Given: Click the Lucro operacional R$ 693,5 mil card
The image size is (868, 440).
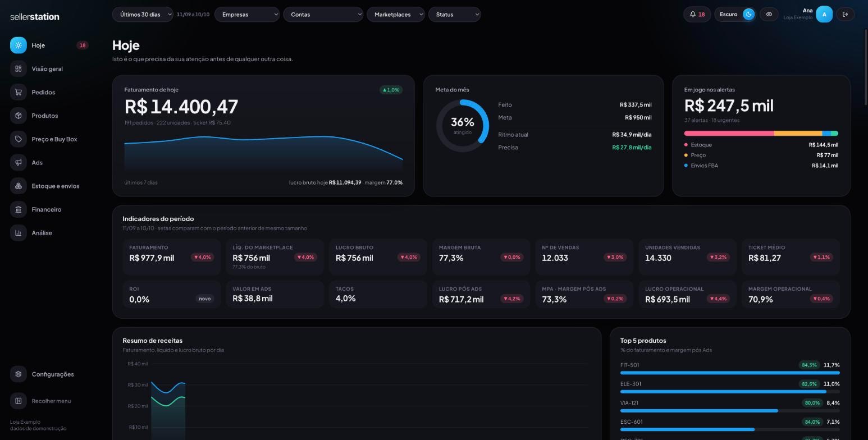Looking at the screenshot, I should [x=688, y=295].
